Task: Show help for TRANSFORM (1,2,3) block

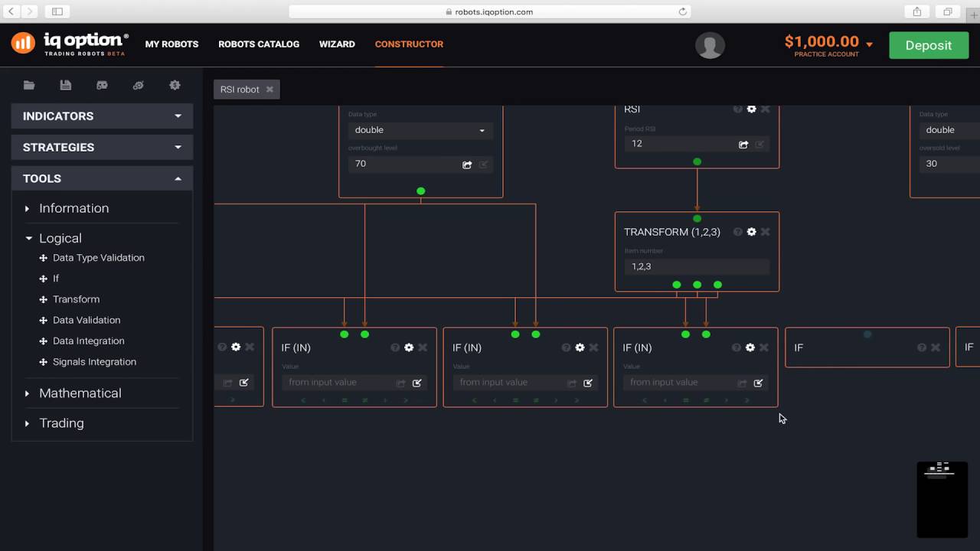Action: [737, 232]
